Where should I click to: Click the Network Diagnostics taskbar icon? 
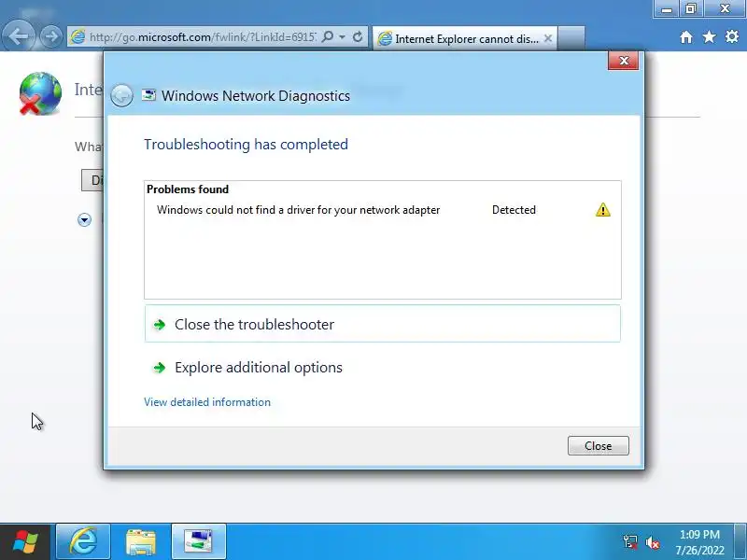199,542
